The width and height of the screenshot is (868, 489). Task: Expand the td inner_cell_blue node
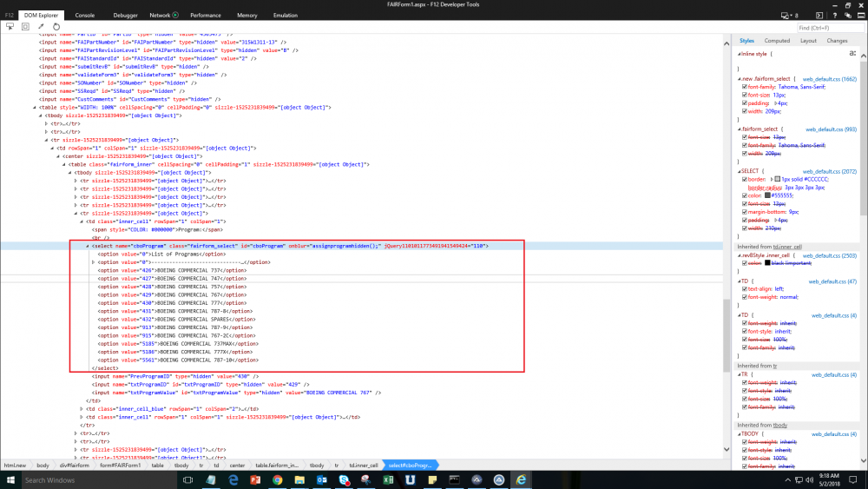[x=82, y=408]
